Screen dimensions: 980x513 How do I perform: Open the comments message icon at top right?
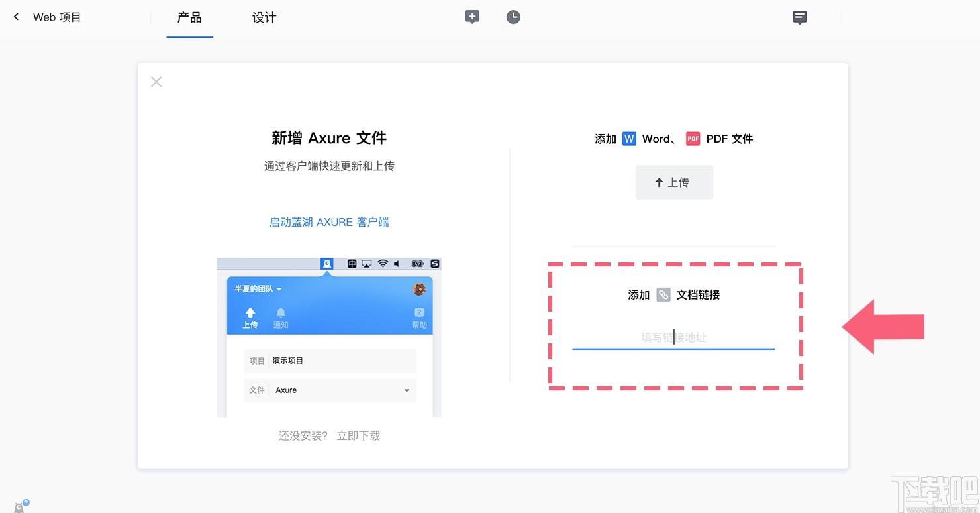(800, 17)
